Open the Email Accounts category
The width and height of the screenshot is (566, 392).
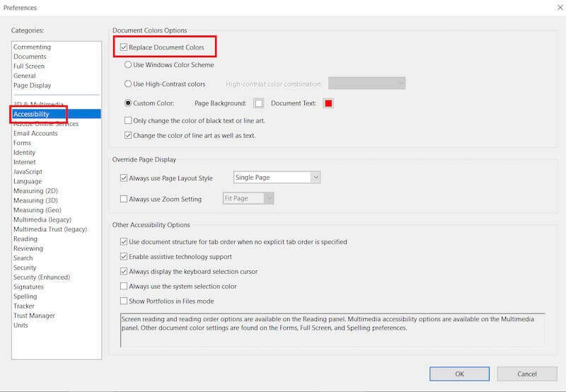35,133
